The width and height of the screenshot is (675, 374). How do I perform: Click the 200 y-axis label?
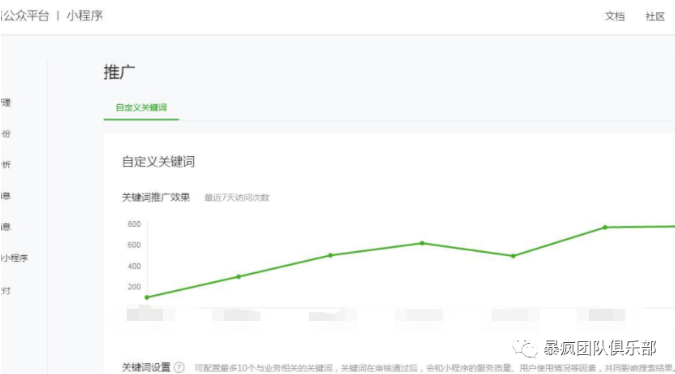(x=134, y=287)
